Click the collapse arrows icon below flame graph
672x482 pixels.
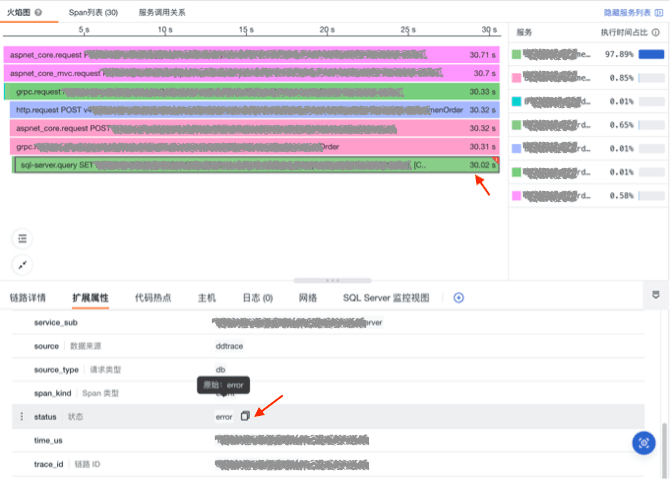[x=22, y=265]
